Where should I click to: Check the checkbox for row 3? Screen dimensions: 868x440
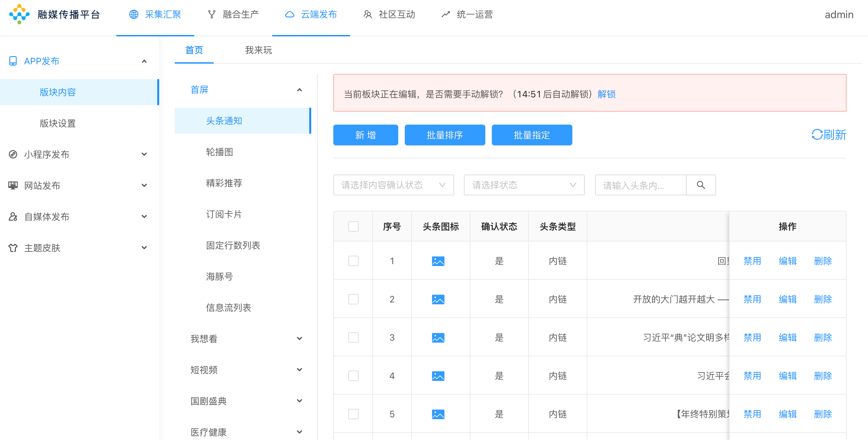(x=353, y=338)
